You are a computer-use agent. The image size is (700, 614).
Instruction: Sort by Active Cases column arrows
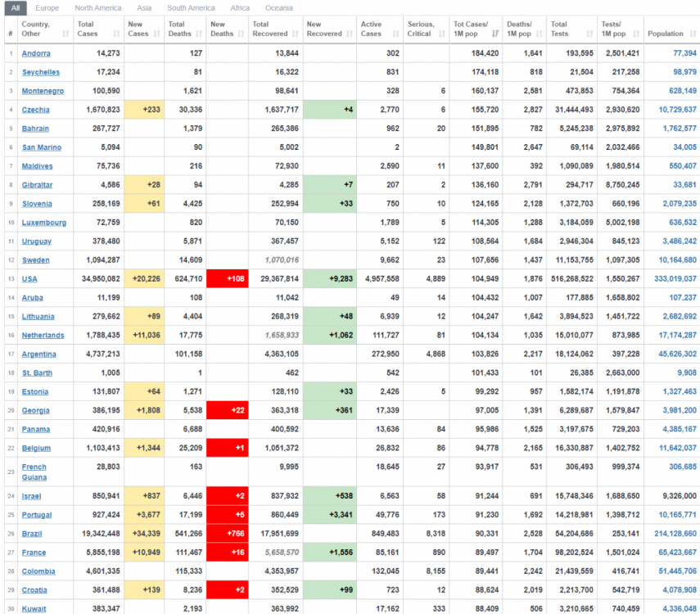(x=396, y=34)
